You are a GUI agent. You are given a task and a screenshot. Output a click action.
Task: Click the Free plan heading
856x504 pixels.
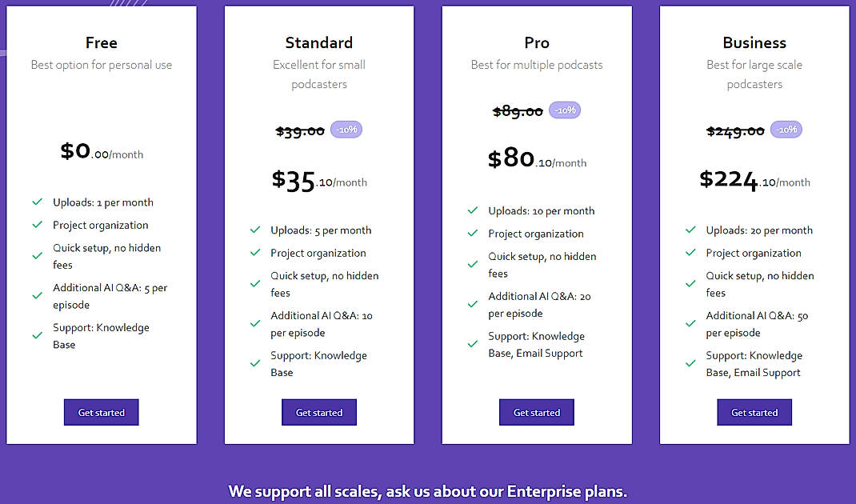101,42
